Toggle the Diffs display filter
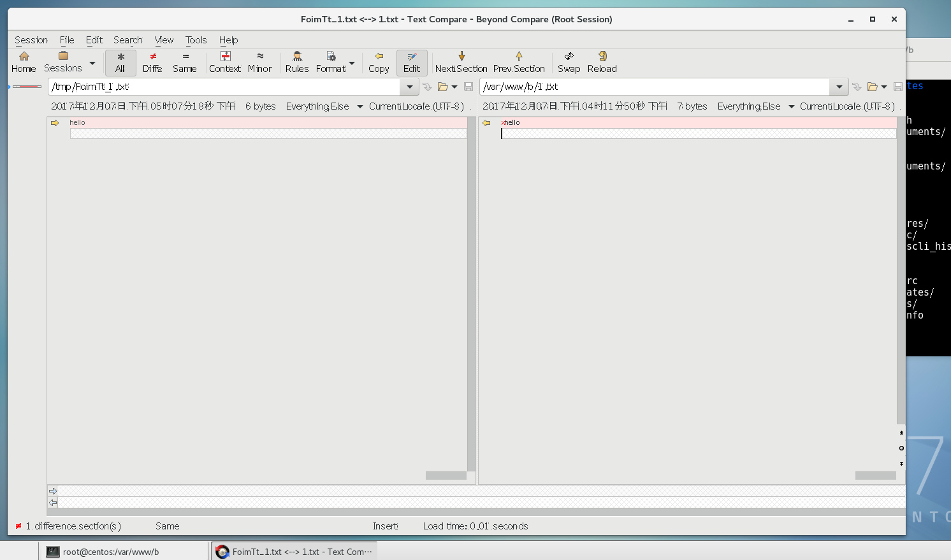 [152, 62]
